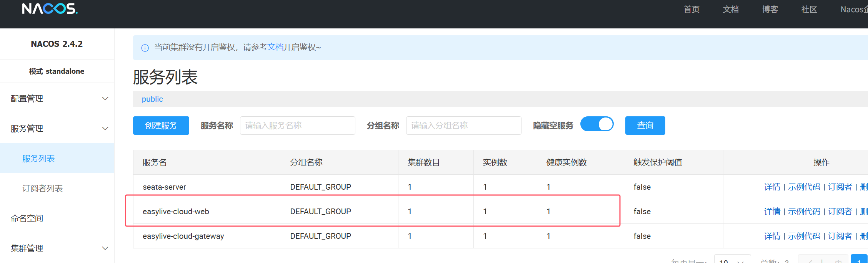Screen dimensions: 868x263
Task: Open 文档 in the top navigation
Action: coord(731,9)
